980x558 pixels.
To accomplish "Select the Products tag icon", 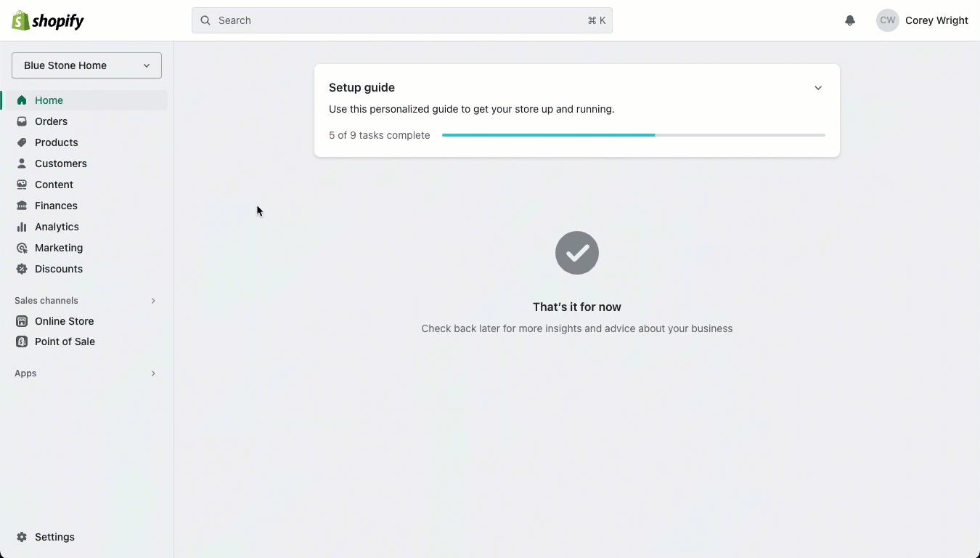I will click(22, 142).
